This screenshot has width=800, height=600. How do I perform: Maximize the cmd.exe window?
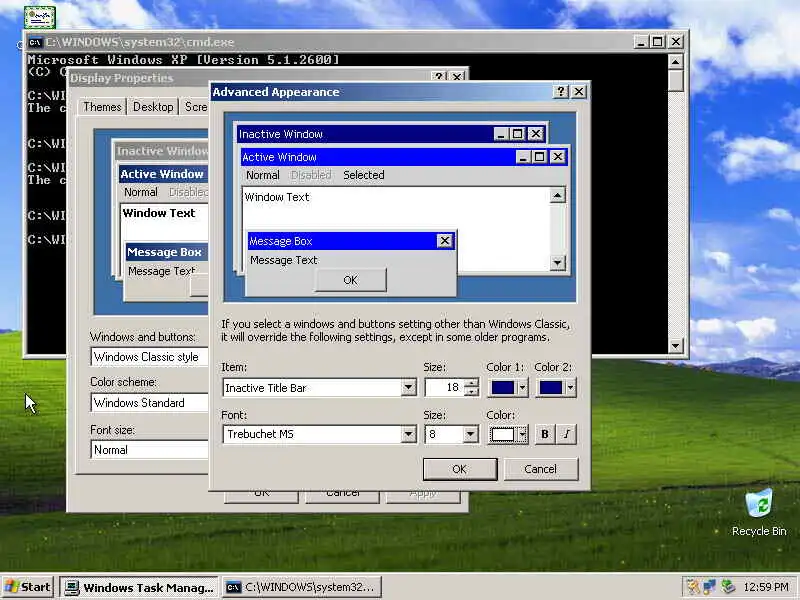[658, 41]
